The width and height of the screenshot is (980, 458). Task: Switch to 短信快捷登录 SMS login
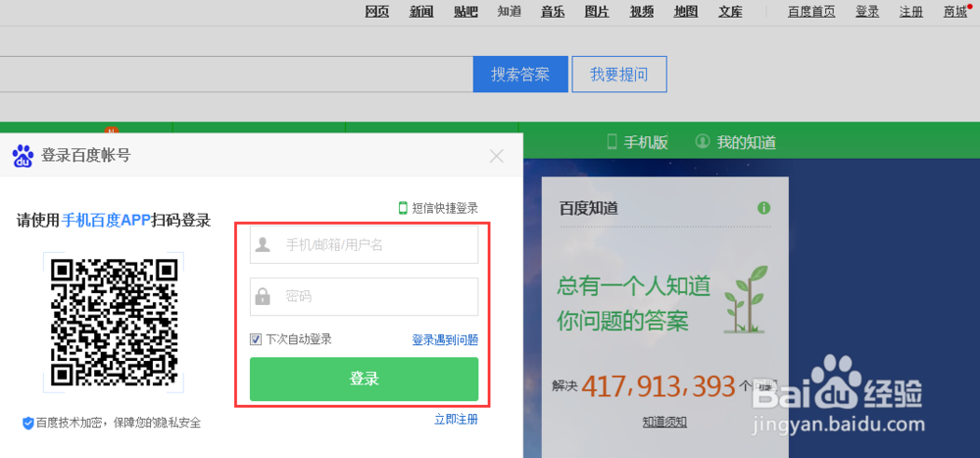point(444,208)
